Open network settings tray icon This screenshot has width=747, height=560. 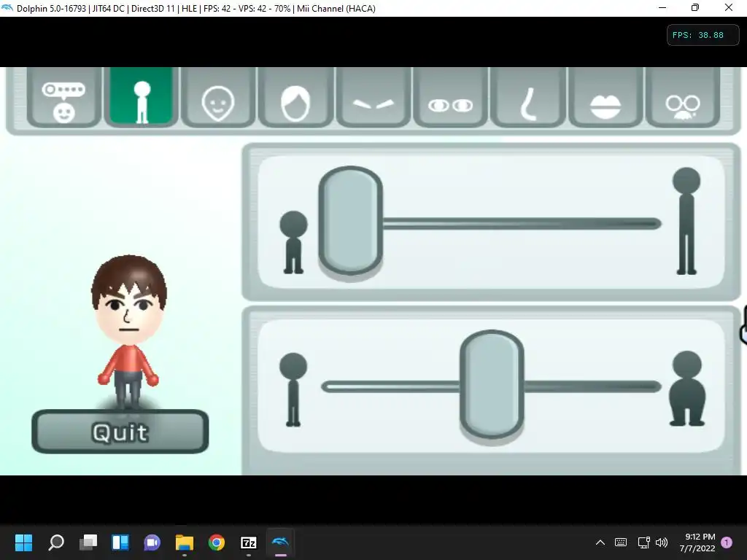(643, 542)
